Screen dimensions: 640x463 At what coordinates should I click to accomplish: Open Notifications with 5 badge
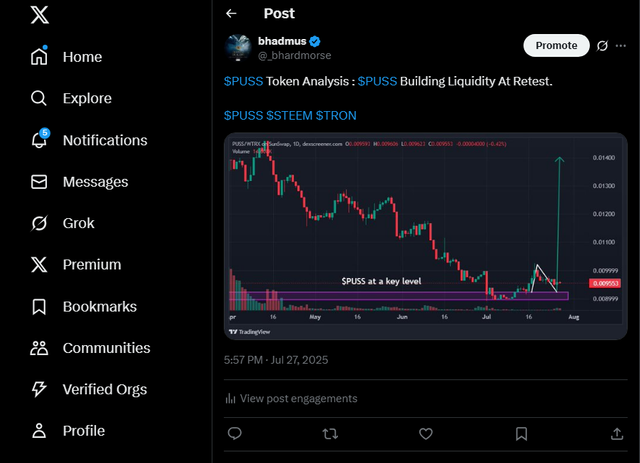[x=89, y=140]
